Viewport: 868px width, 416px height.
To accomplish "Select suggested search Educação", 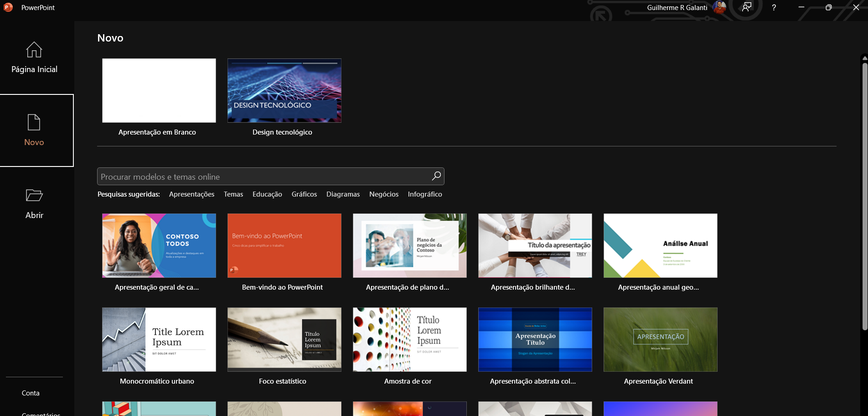I will pos(267,194).
